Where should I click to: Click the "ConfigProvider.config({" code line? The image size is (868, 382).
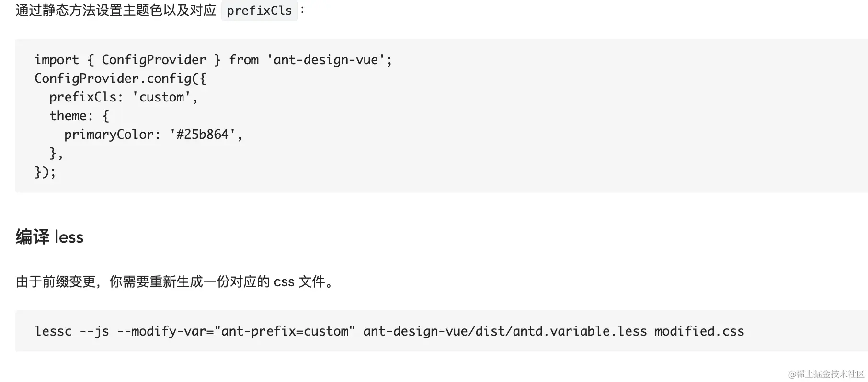coord(120,79)
